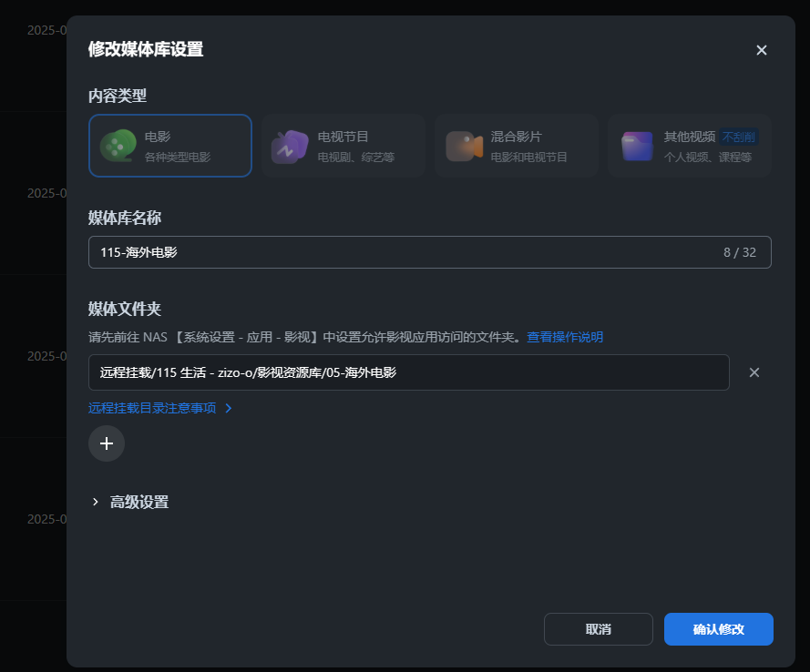Choose the 电视节目 content type

343,146
